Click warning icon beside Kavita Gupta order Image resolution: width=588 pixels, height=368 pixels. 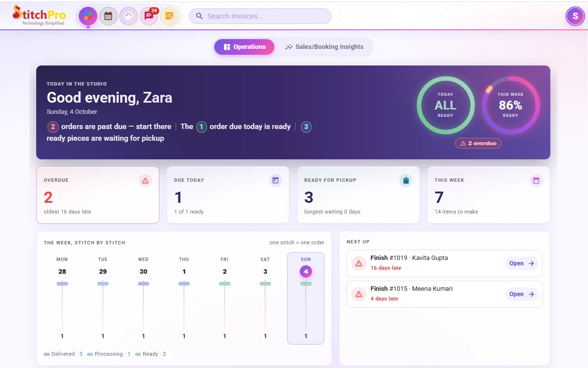pos(359,263)
